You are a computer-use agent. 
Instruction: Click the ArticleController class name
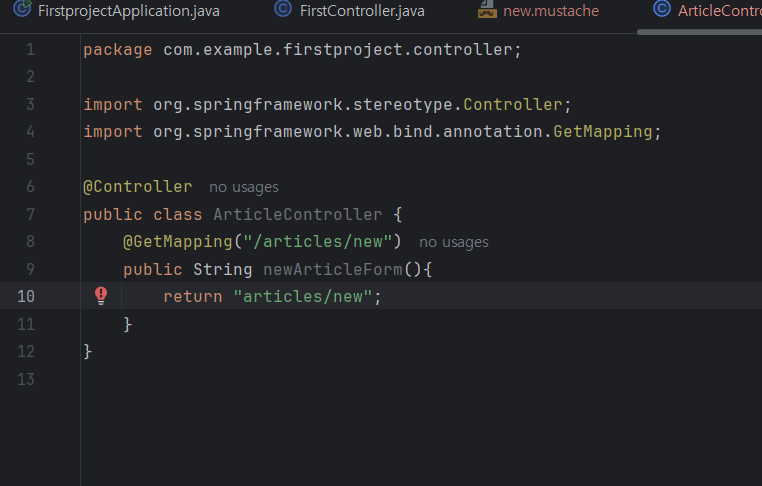coord(298,214)
